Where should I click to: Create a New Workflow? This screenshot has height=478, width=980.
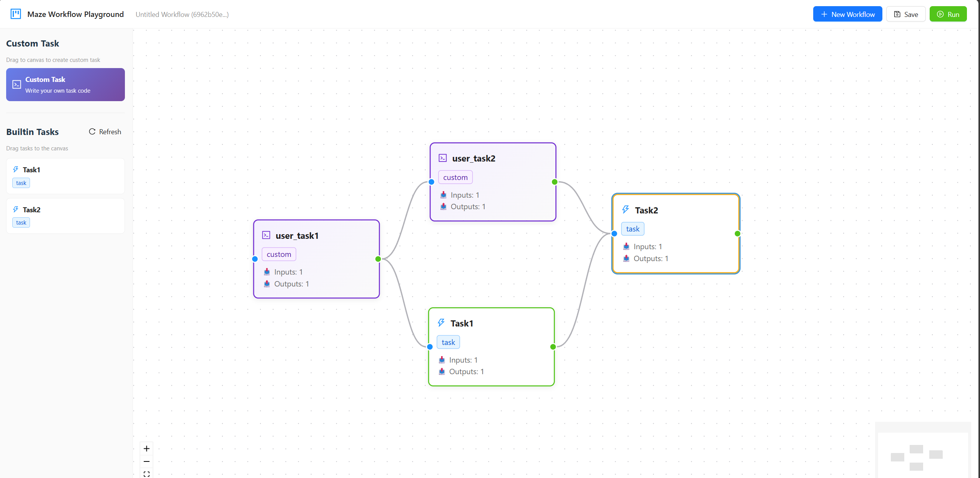[x=847, y=14]
